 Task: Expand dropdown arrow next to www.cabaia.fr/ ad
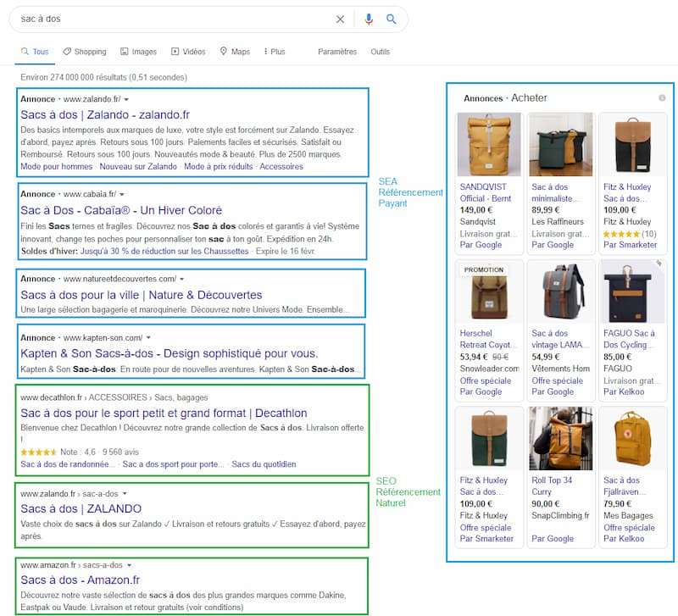coord(121,195)
